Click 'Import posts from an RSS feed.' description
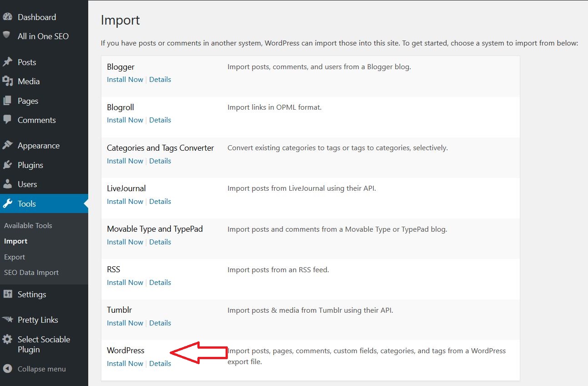The width and height of the screenshot is (588, 386). [x=278, y=269]
